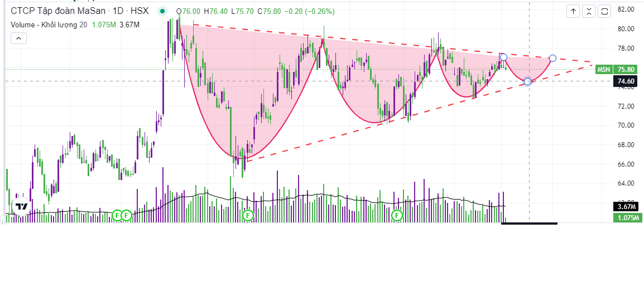Click the 64.00 price axis label
This screenshot has height=301, width=644.
(626, 183)
